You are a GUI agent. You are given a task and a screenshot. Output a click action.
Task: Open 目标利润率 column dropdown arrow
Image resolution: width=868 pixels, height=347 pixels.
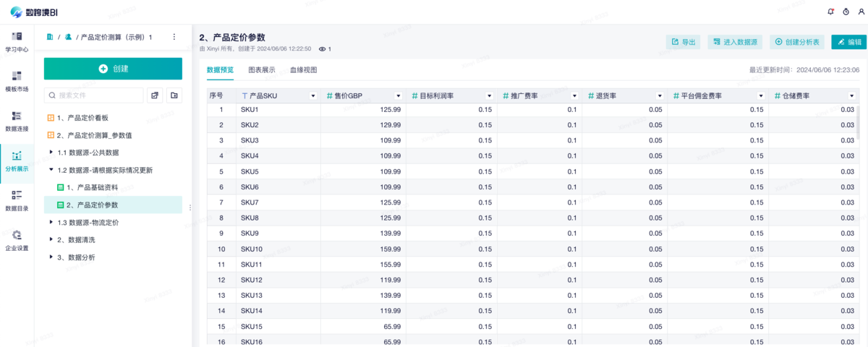tap(490, 95)
